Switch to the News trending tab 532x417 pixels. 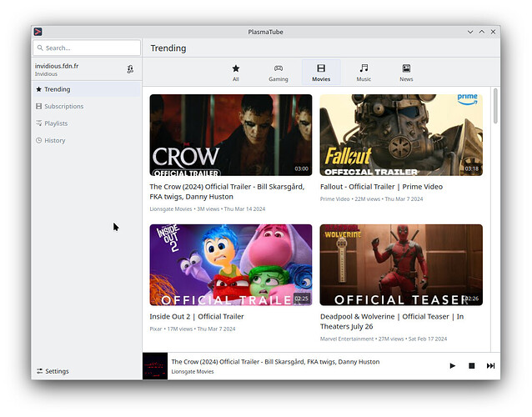pyautogui.click(x=406, y=73)
